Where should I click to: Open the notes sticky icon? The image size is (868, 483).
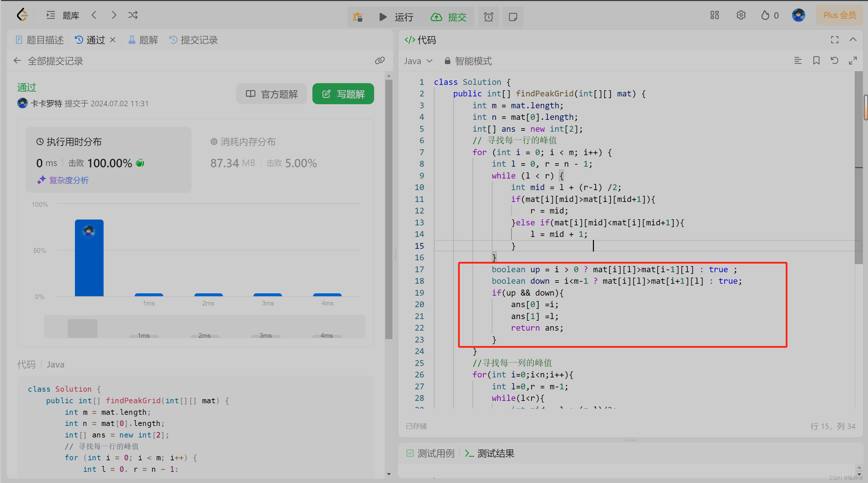click(x=513, y=17)
